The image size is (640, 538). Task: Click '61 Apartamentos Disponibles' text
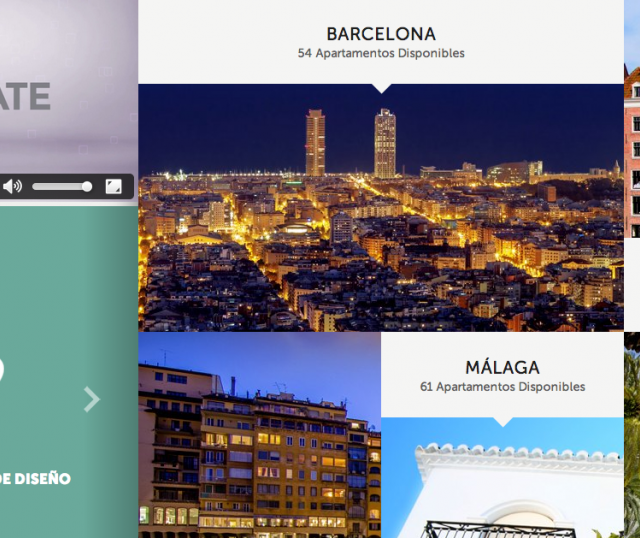502,387
